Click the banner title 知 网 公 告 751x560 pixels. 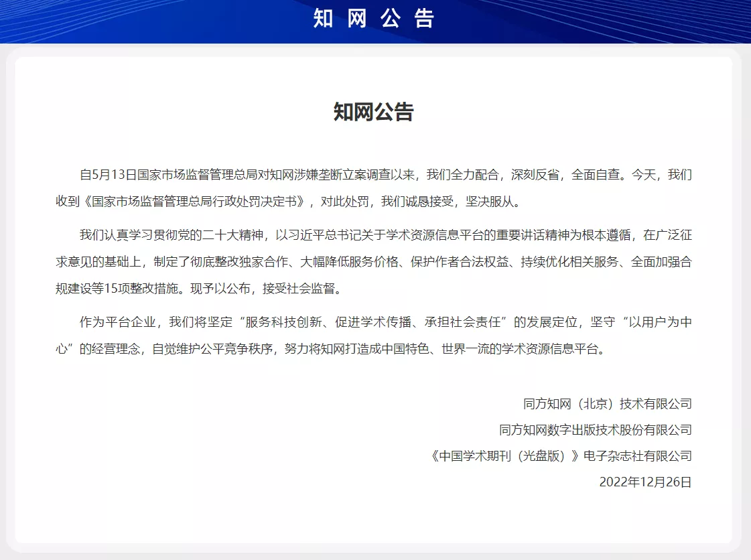tap(374, 19)
